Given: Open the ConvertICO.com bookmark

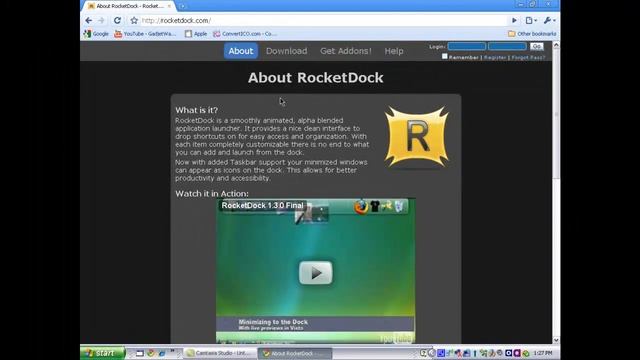Looking at the screenshot, I should [x=245, y=34].
